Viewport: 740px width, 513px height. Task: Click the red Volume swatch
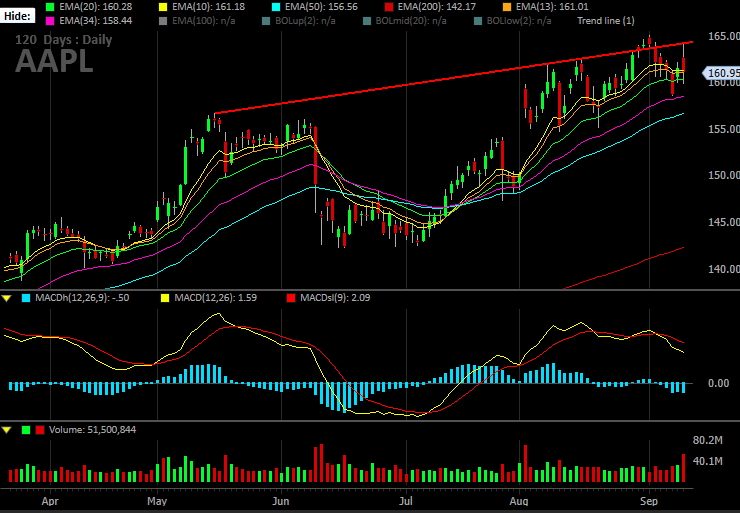pos(40,430)
